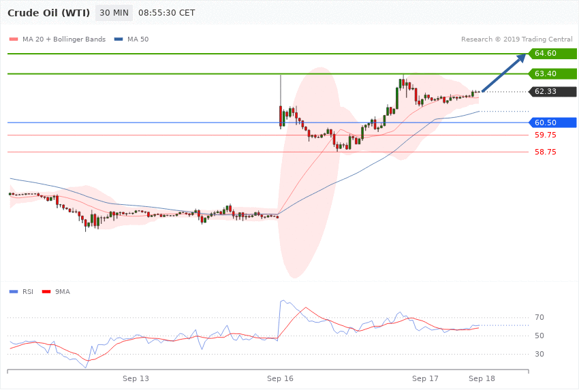Click the RSI legend color swatch
Image resolution: width=579 pixels, height=392 pixels.
point(14,292)
